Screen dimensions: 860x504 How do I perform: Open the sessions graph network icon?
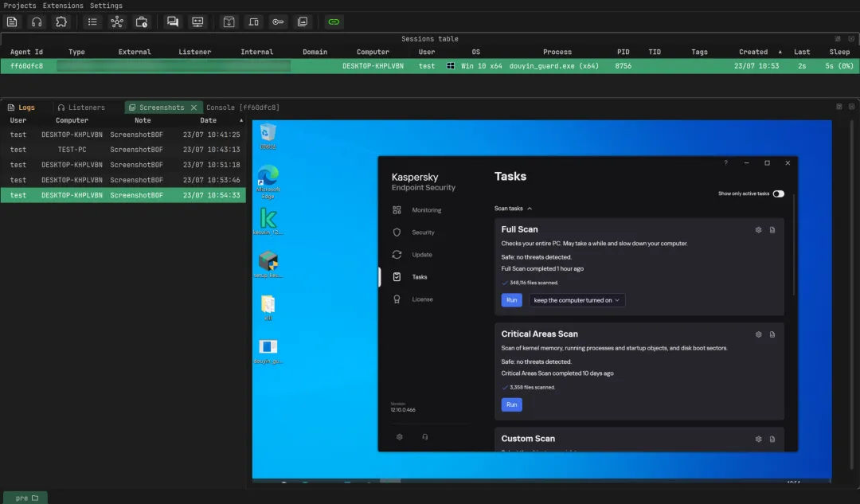click(x=117, y=22)
